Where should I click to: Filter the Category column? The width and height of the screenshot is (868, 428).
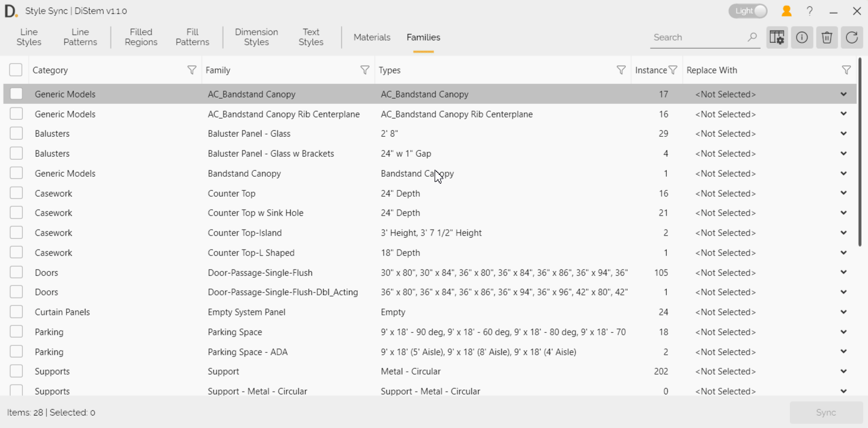[x=192, y=70]
